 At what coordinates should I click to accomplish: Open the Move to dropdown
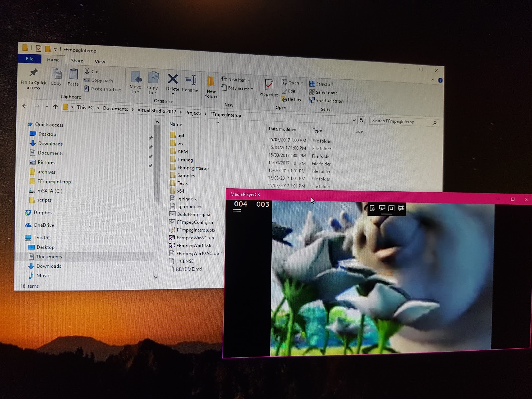136,89
